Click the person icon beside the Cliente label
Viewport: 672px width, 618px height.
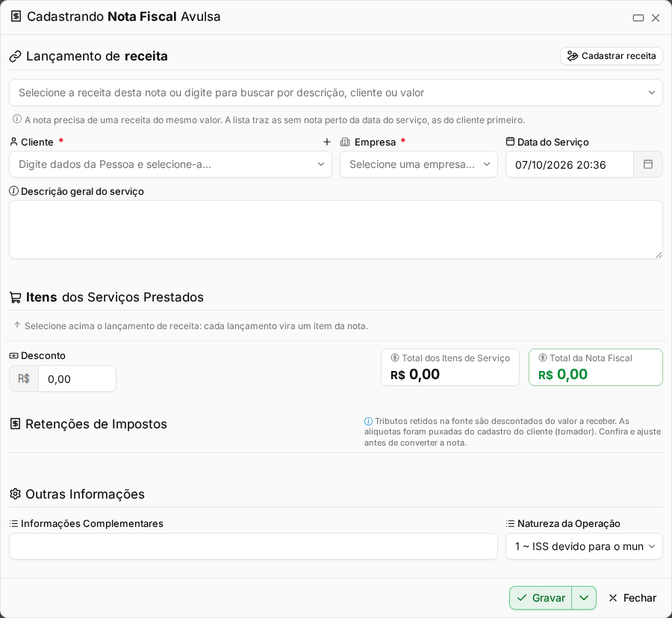(x=13, y=142)
